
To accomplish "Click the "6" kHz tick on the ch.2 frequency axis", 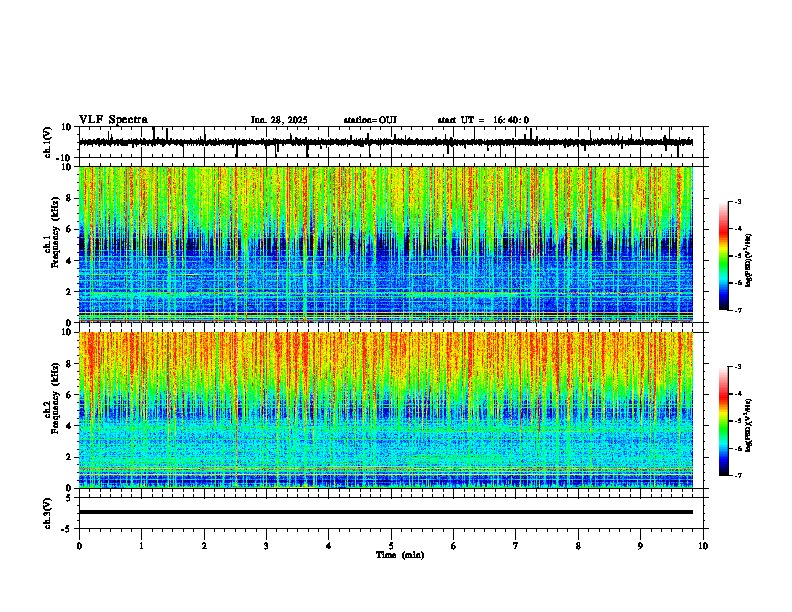I will pyautogui.click(x=70, y=395).
